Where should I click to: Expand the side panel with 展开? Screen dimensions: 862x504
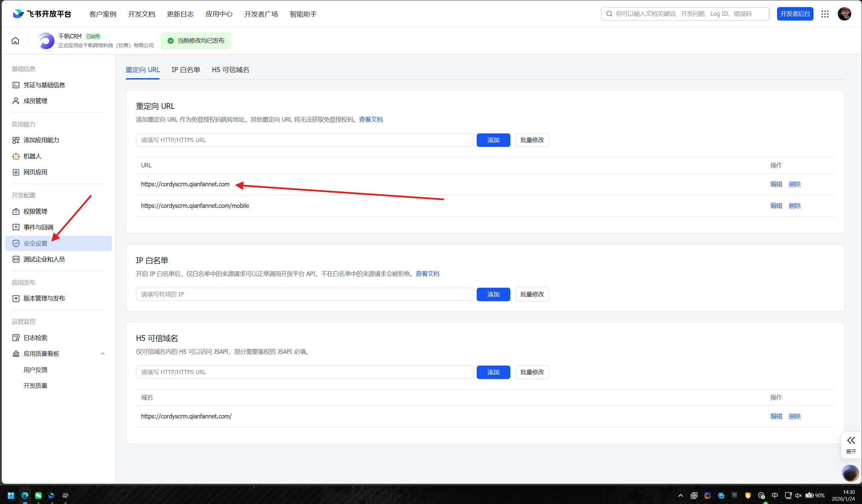(x=851, y=444)
